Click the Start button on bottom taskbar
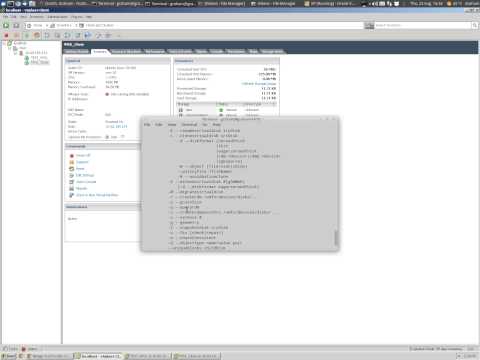 9,356
